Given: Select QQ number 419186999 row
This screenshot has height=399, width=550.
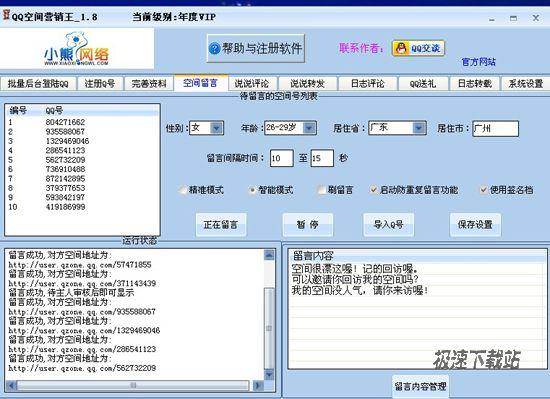Looking at the screenshot, I should (82, 207).
